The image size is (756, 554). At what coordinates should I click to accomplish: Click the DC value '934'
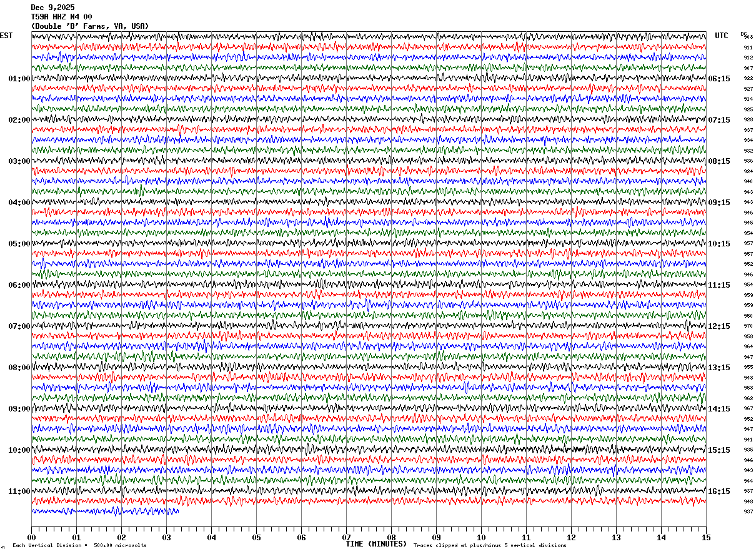pos(748,140)
